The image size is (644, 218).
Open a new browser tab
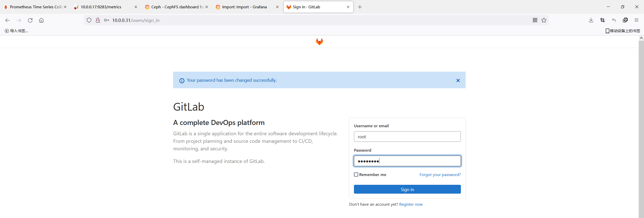tap(360, 7)
